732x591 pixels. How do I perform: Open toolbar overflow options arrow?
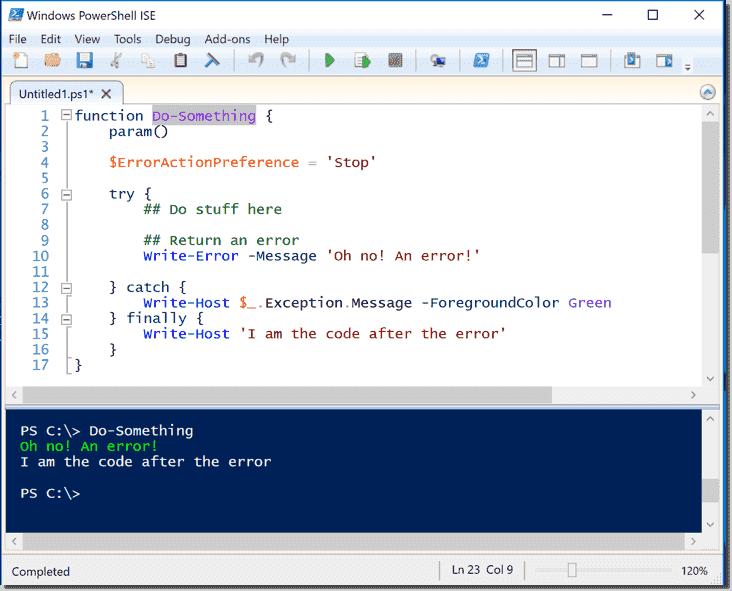coord(688,67)
